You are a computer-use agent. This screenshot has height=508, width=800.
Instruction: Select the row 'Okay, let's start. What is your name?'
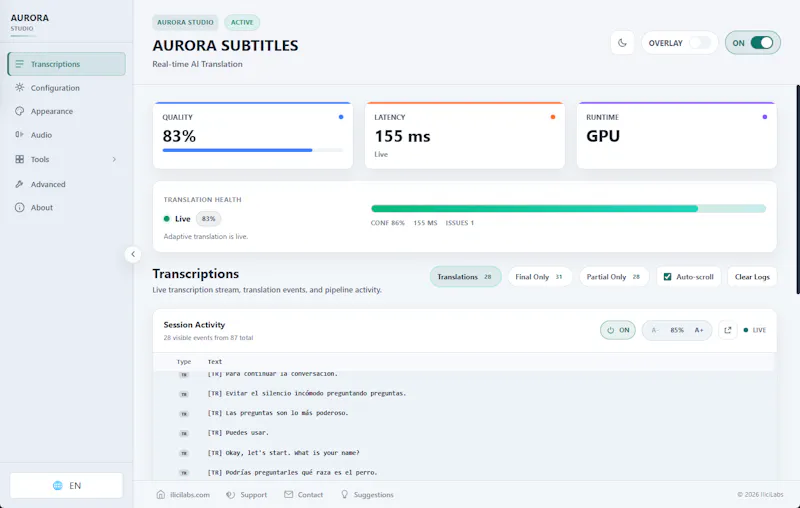pyautogui.click(x=464, y=453)
